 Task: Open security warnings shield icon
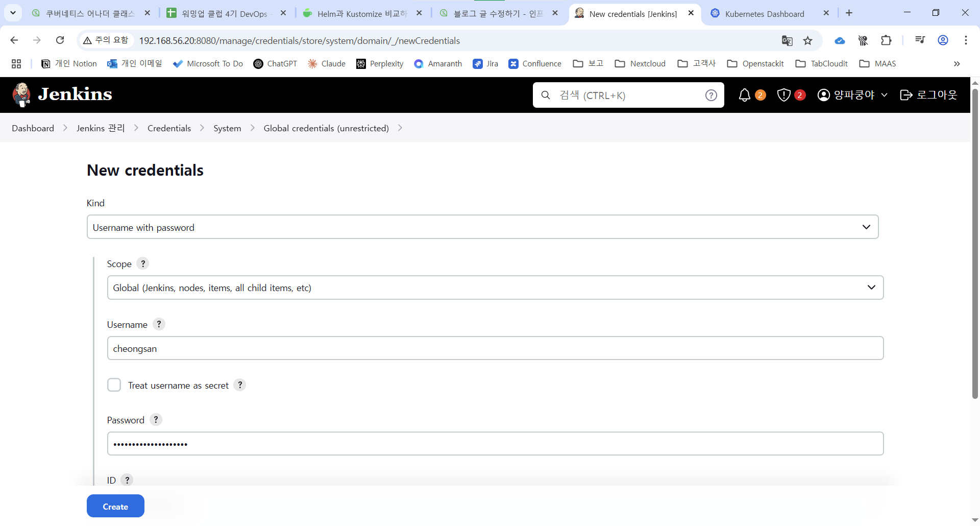(x=783, y=95)
